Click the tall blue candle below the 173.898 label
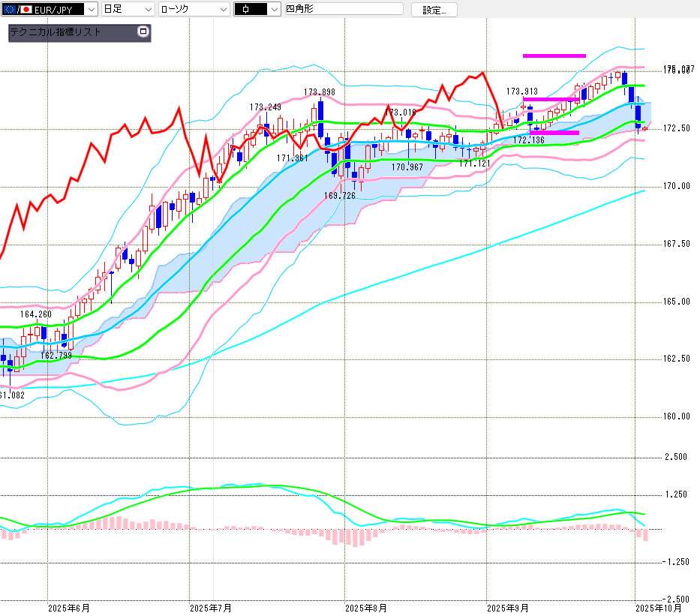This screenshot has height=616, width=700. pos(320,119)
